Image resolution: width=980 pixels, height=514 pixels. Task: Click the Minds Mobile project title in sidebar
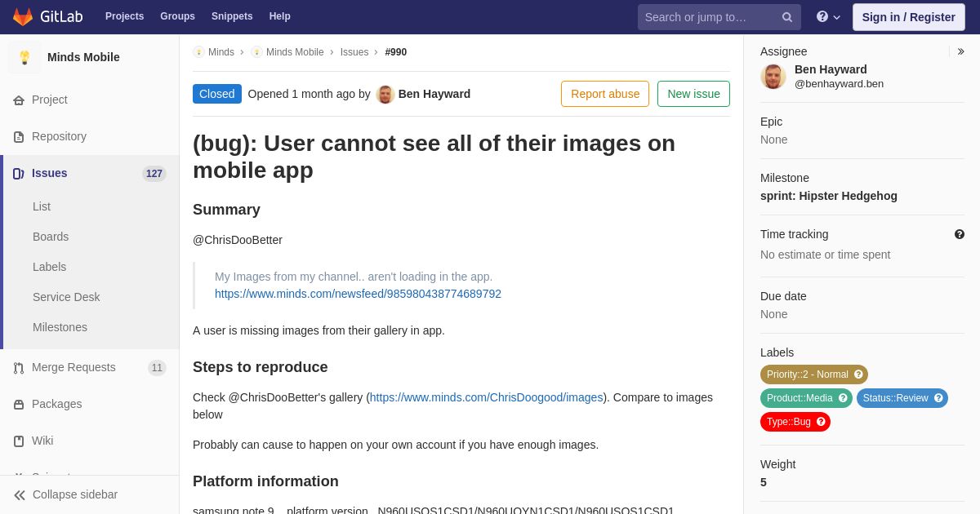(83, 57)
